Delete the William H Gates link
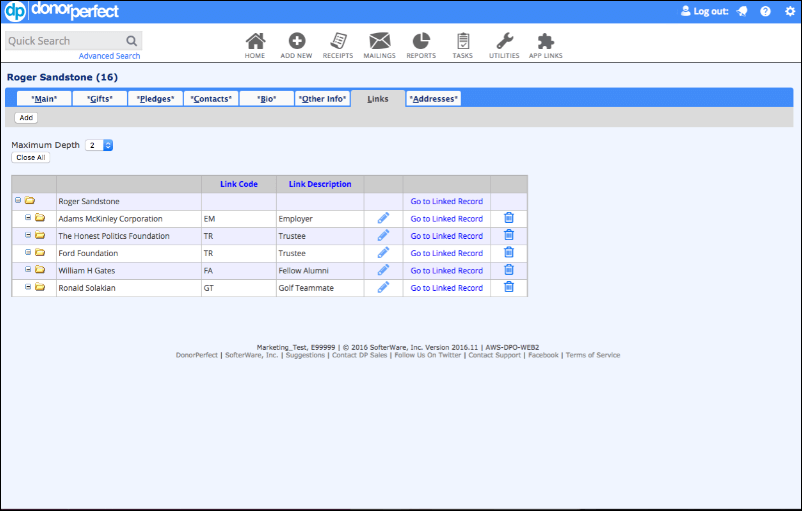 point(509,270)
